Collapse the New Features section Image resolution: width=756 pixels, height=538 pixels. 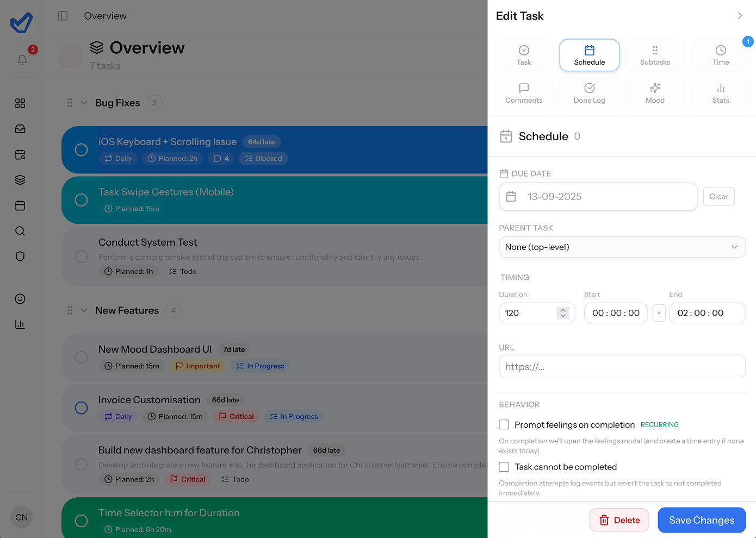[x=84, y=310]
